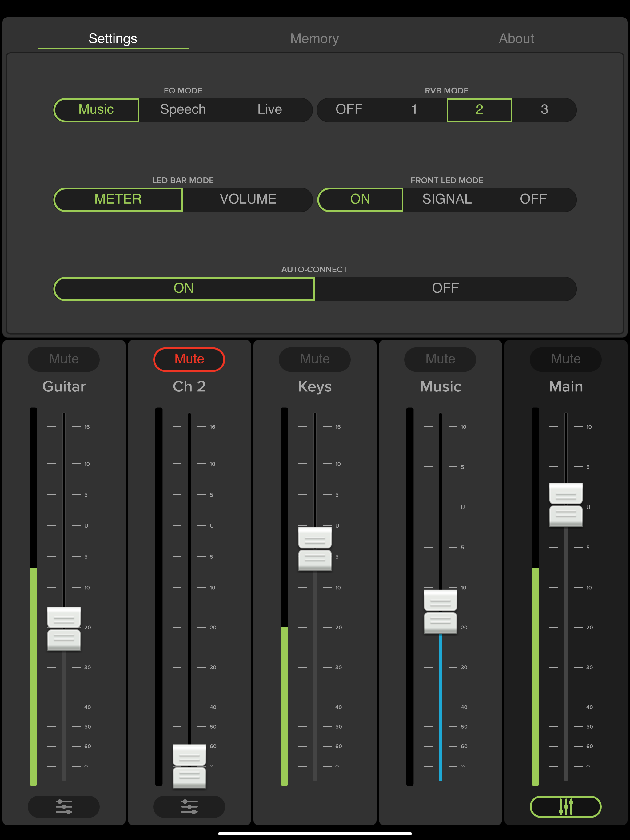Click the Guitar channel name label

point(64,386)
